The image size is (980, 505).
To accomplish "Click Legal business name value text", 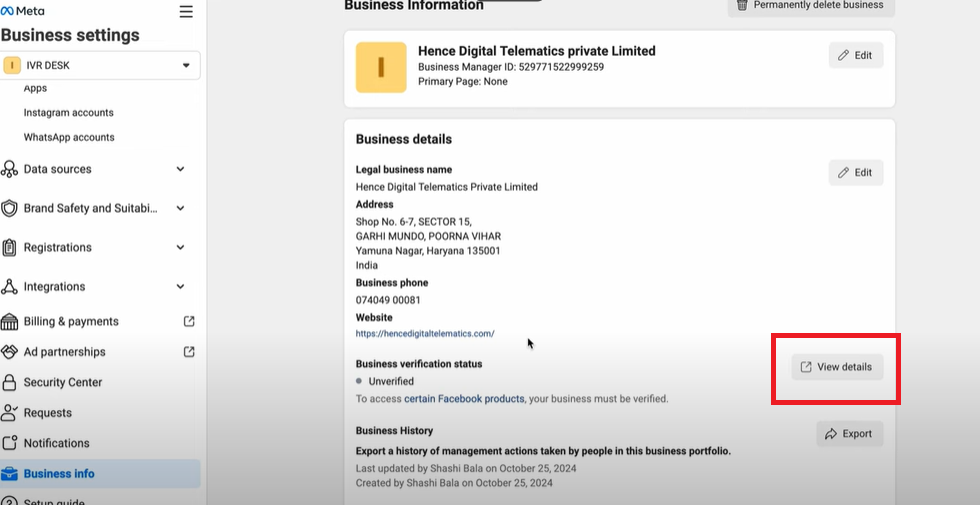I will click(x=447, y=187).
